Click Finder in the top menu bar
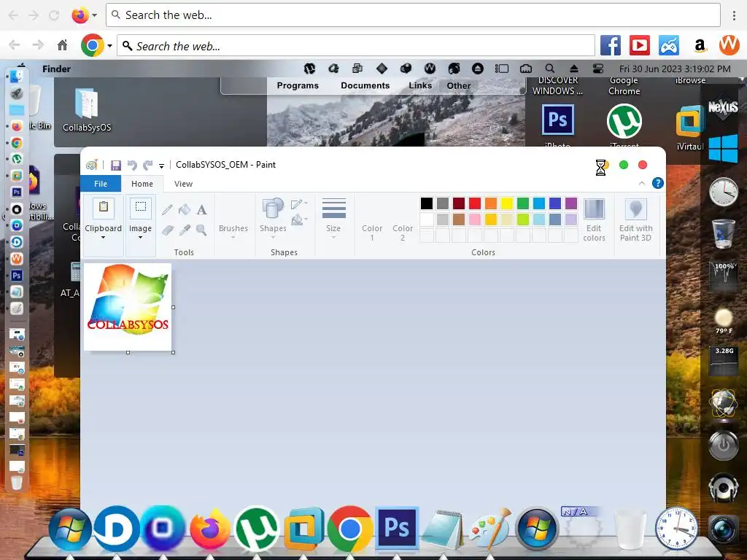 (x=56, y=69)
